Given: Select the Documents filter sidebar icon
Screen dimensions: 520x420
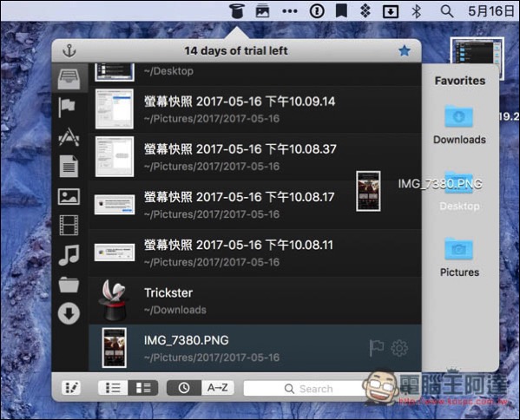Looking at the screenshot, I should click(69, 166).
